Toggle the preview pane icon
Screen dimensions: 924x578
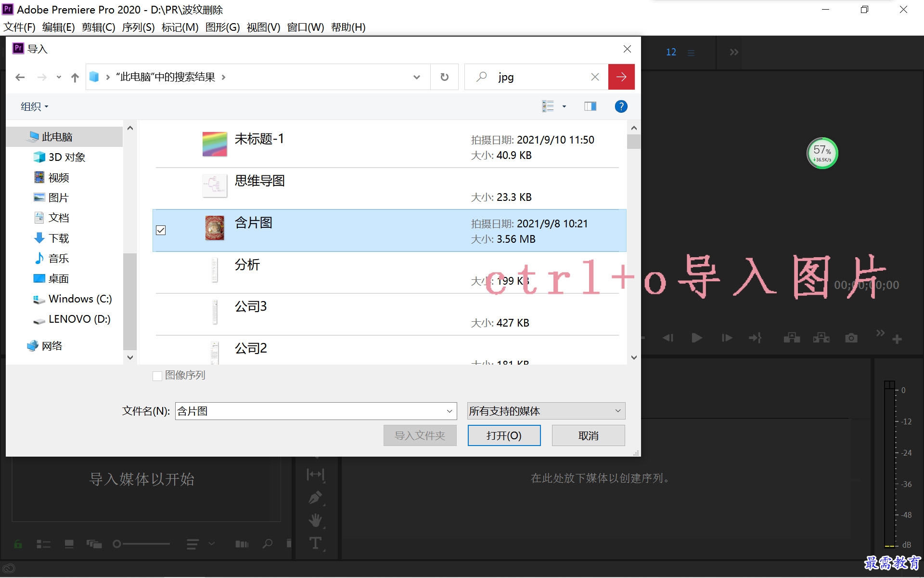pos(590,106)
